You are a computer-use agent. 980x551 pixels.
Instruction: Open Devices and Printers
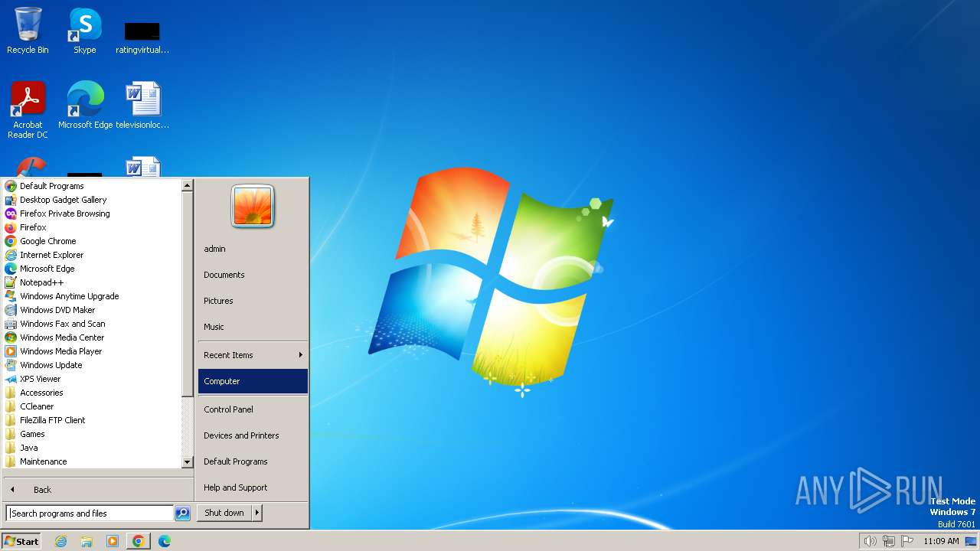[253, 435]
